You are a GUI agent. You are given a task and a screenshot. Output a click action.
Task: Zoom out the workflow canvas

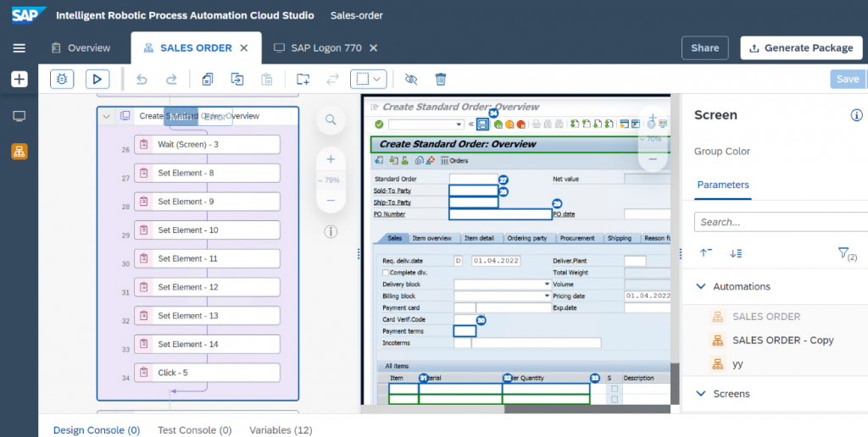331,200
